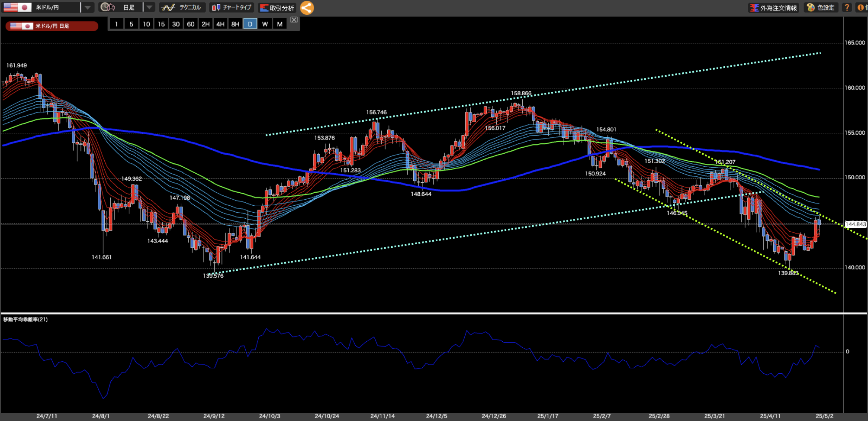Click the 140.000 price axis label

(x=855, y=268)
